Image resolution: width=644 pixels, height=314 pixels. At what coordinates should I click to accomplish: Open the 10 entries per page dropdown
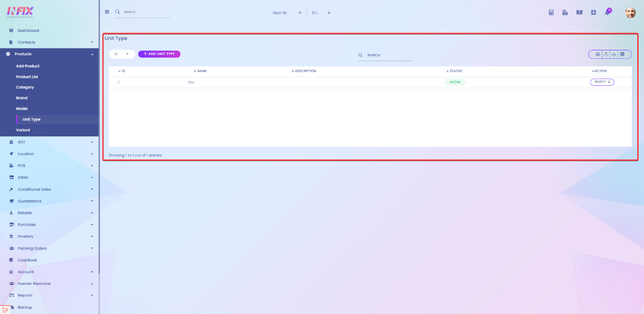[122, 54]
